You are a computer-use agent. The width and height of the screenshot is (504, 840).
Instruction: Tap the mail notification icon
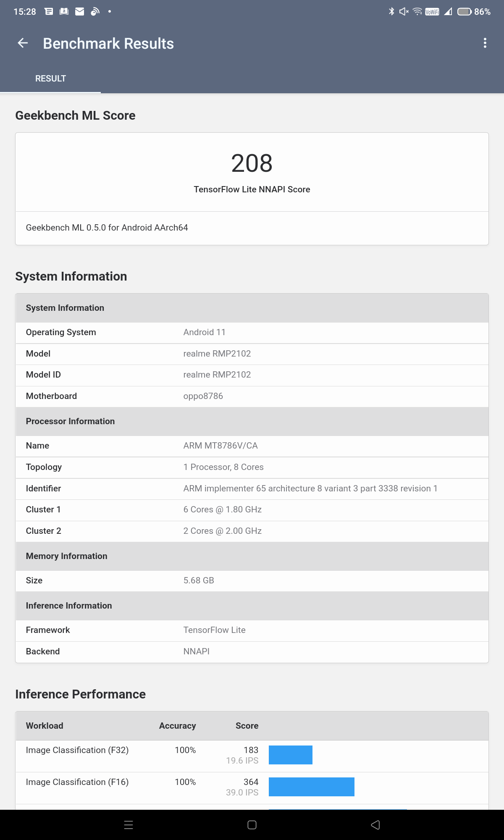[x=80, y=12]
